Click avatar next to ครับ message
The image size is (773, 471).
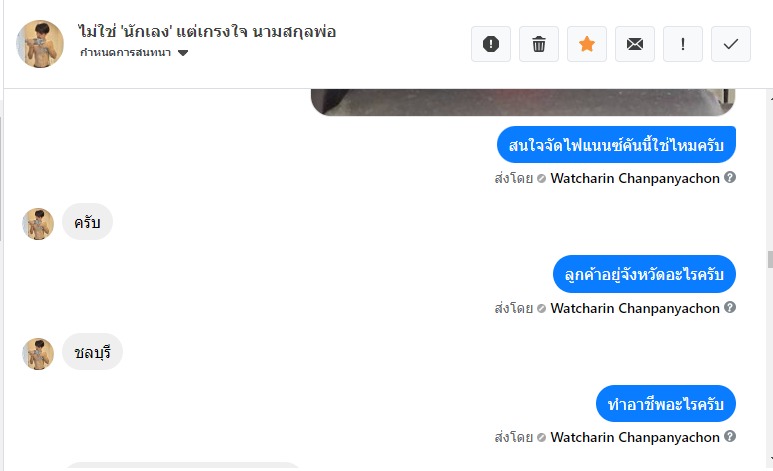(x=38, y=224)
